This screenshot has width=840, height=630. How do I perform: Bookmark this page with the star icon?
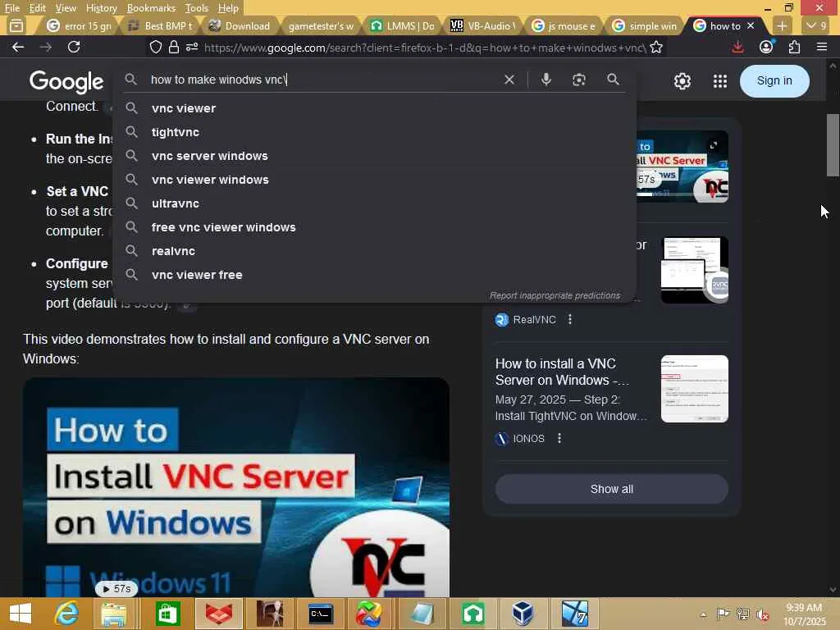click(x=656, y=47)
